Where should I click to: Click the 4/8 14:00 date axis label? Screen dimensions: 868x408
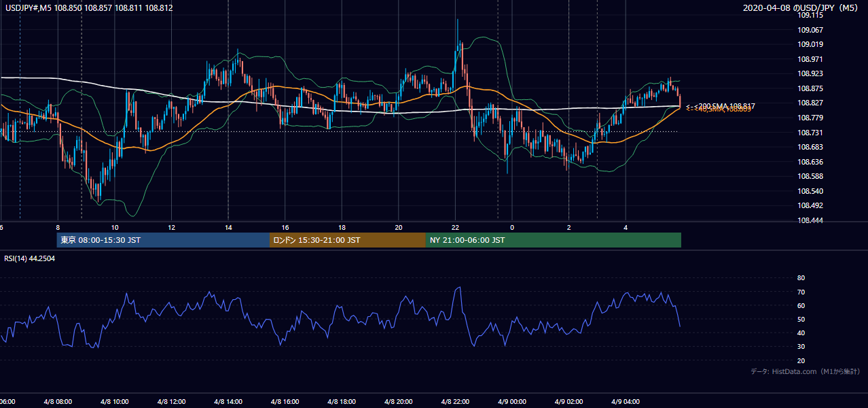228,402
